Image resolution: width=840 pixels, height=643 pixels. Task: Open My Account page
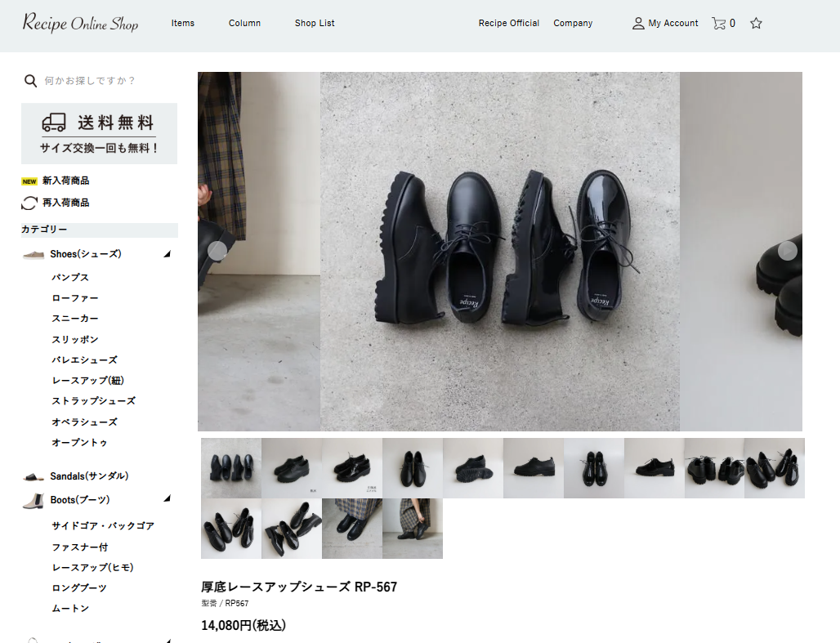tap(672, 23)
